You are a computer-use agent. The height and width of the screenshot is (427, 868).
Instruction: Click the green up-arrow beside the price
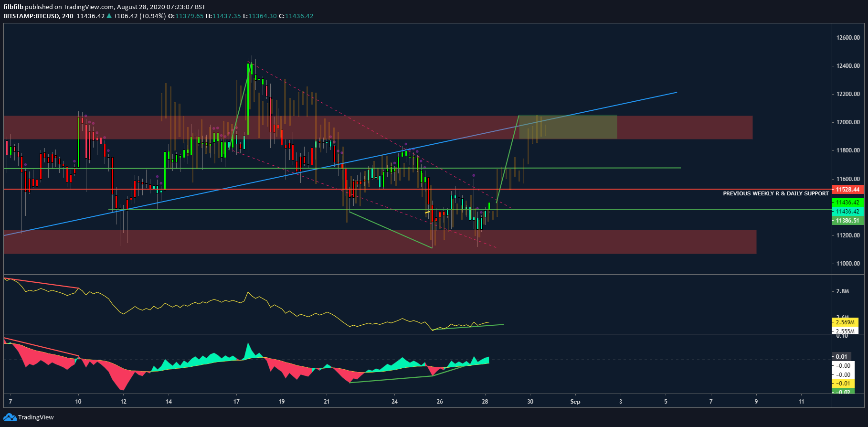pos(109,16)
